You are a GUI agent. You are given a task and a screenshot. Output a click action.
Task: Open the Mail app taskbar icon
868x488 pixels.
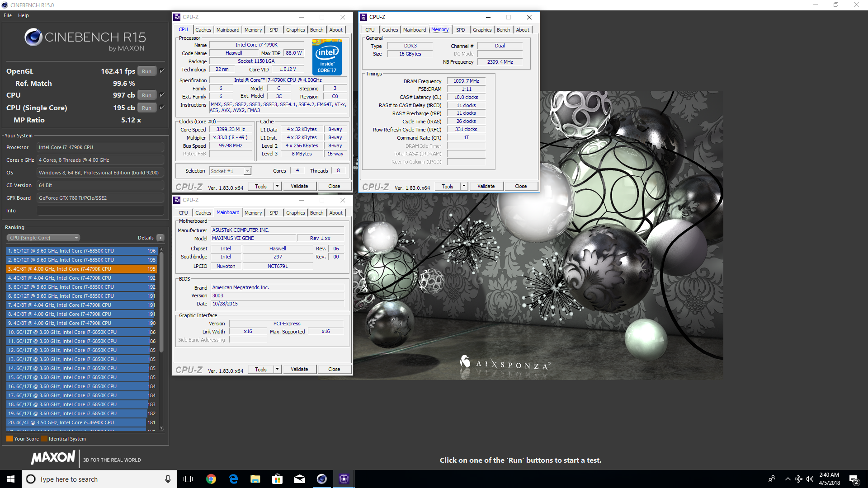coord(300,479)
